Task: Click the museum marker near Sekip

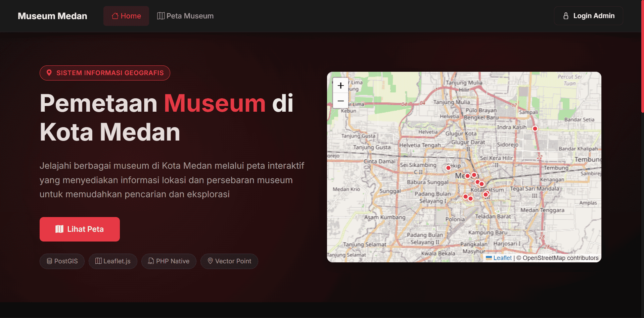Action: point(448,168)
